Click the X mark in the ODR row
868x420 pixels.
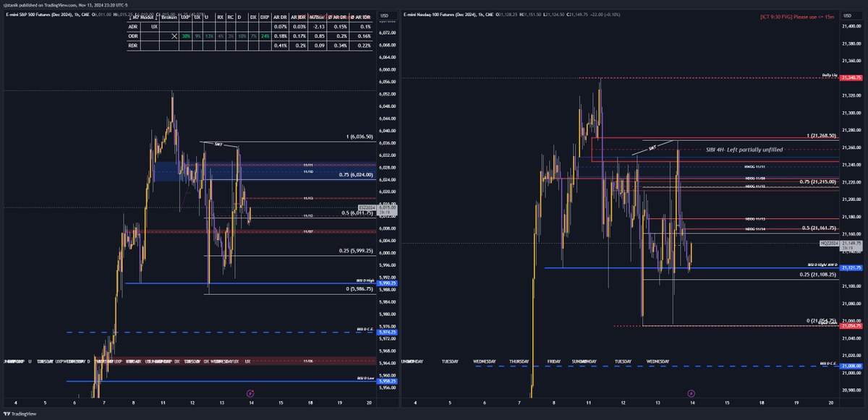tap(175, 35)
